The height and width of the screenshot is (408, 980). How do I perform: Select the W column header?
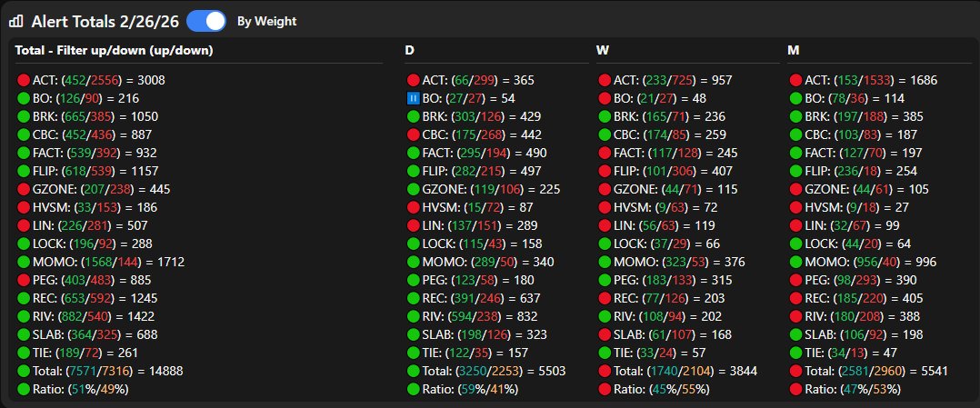coord(603,51)
